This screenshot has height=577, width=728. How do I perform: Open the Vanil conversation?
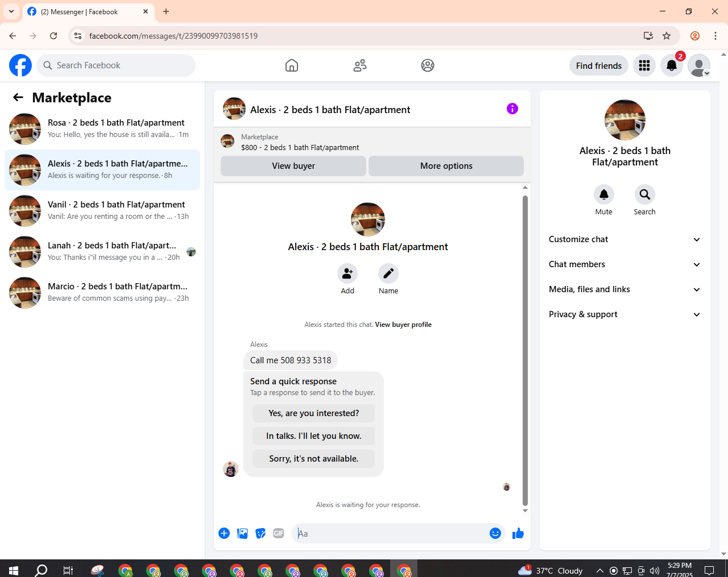click(x=102, y=211)
